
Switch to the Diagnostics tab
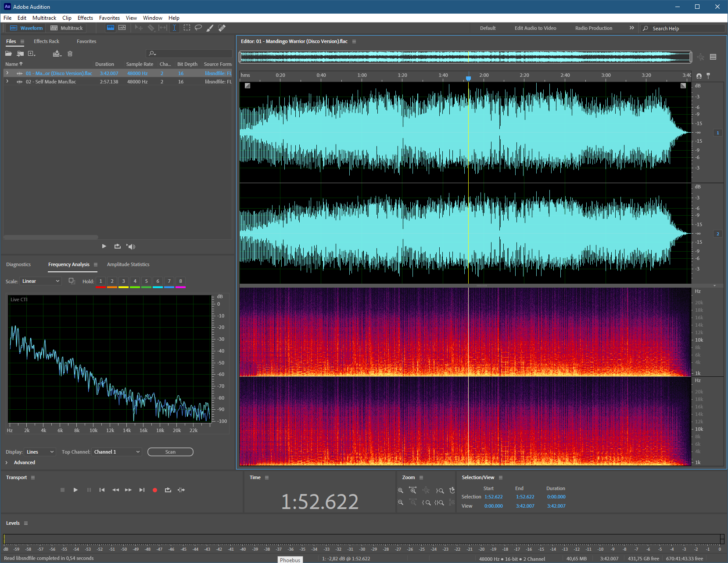click(18, 264)
